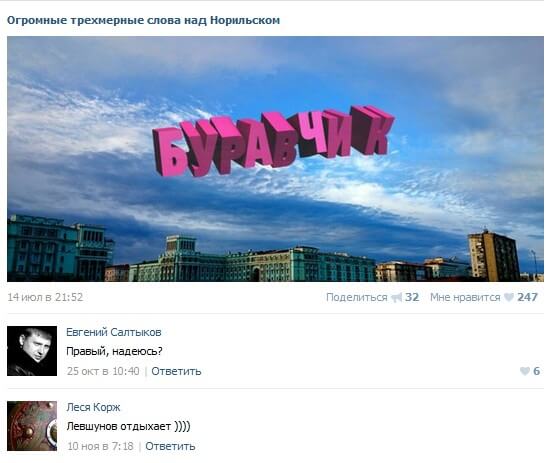The height and width of the screenshot is (463, 550).
Task: Click the comment date 10 ноя в 7:18
Action: tap(100, 446)
